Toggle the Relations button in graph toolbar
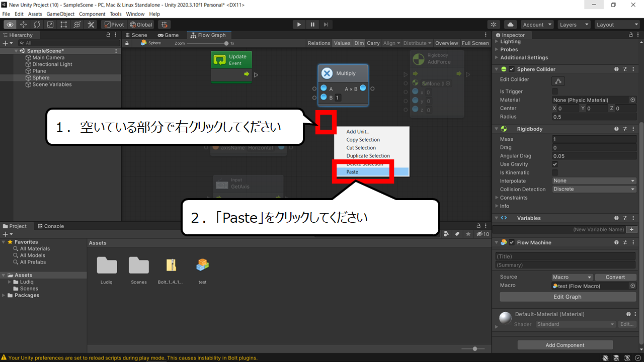This screenshot has width=644, height=362. pyautogui.click(x=319, y=43)
